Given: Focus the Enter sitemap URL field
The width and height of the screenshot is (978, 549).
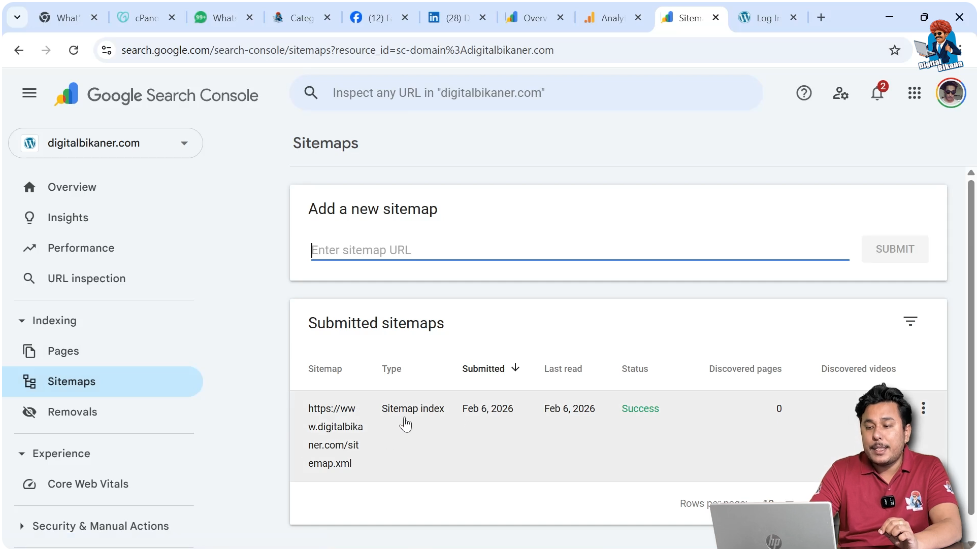Looking at the screenshot, I should point(580,250).
